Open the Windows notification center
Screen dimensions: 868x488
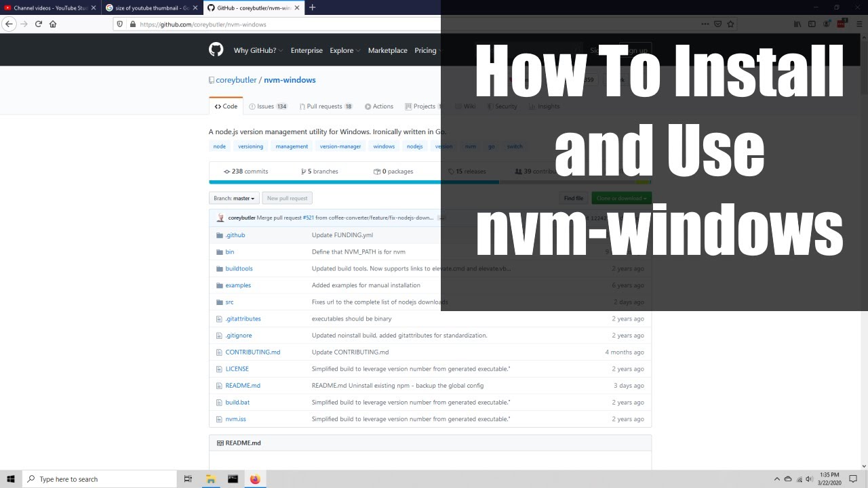tap(854, 479)
